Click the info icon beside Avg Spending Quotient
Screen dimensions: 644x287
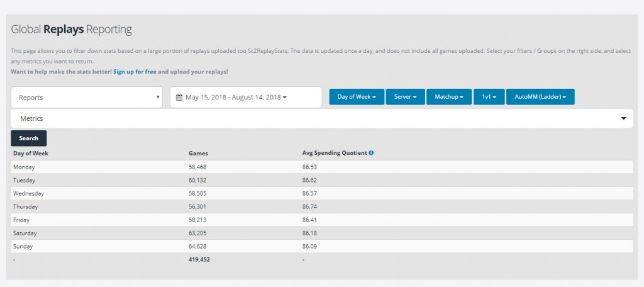[x=371, y=153]
